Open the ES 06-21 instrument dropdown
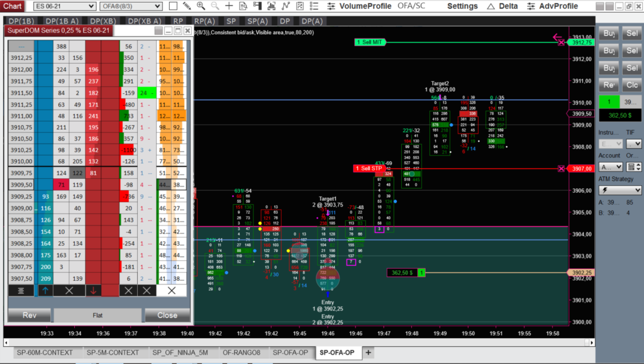 [65, 6]
